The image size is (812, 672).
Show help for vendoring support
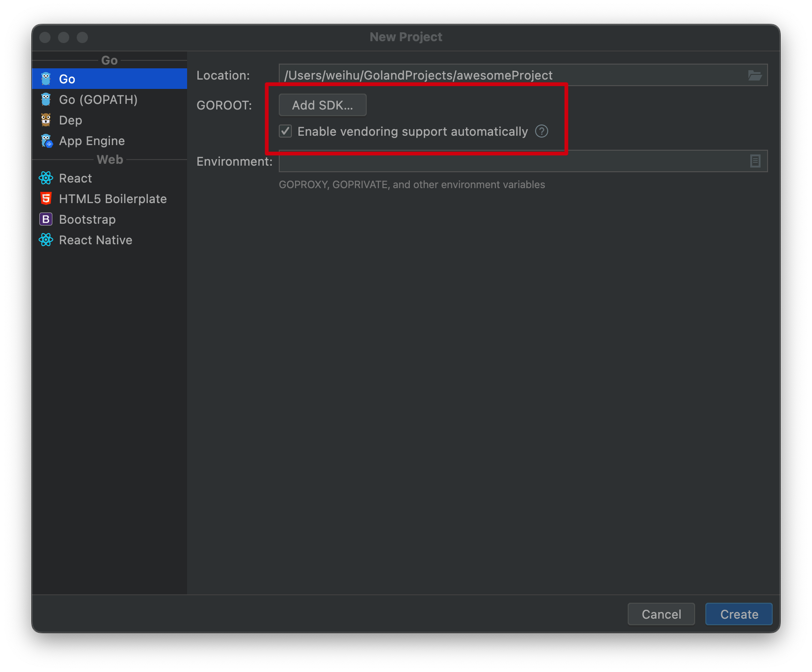(x=542, y=131)
